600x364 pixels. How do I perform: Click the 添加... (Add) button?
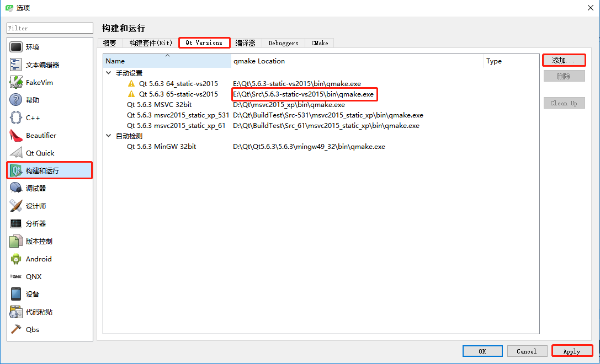coord(564,61)
